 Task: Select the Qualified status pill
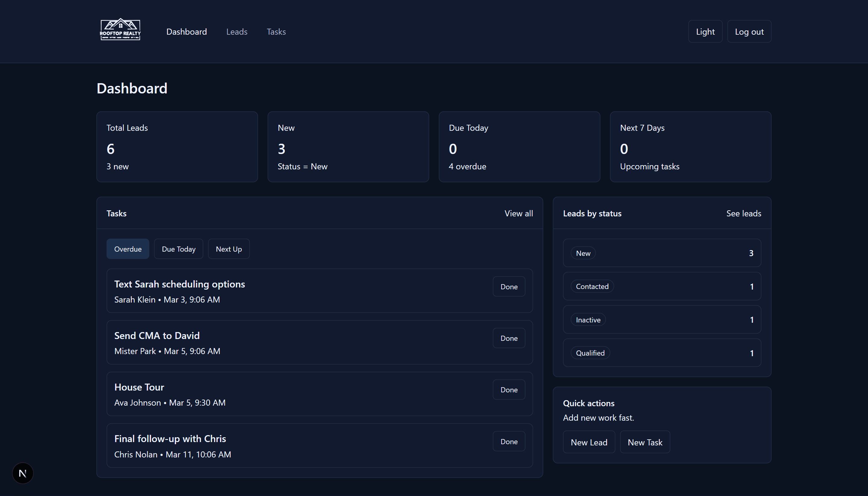pos(590,353)
